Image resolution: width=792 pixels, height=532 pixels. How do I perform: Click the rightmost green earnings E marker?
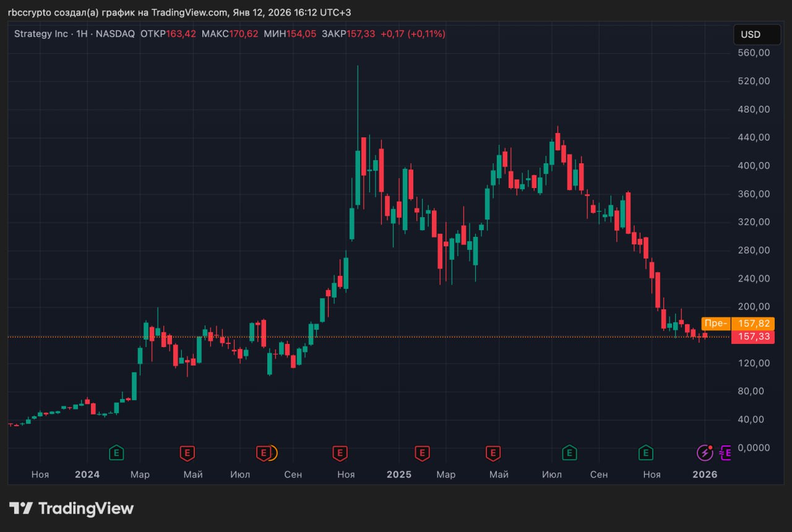(x=646, y=453)
